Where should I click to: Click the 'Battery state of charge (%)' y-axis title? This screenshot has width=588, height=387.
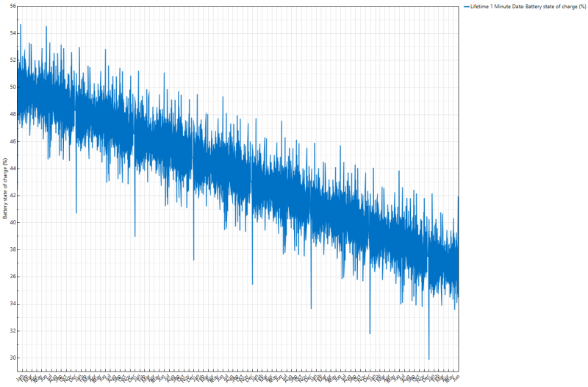click(x=6, y=188)
